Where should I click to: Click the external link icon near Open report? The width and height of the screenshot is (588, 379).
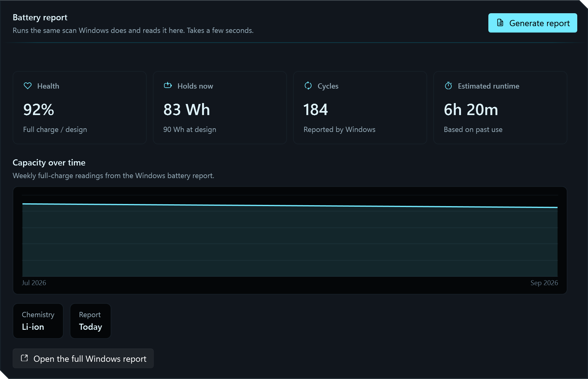tap(24, 358)
